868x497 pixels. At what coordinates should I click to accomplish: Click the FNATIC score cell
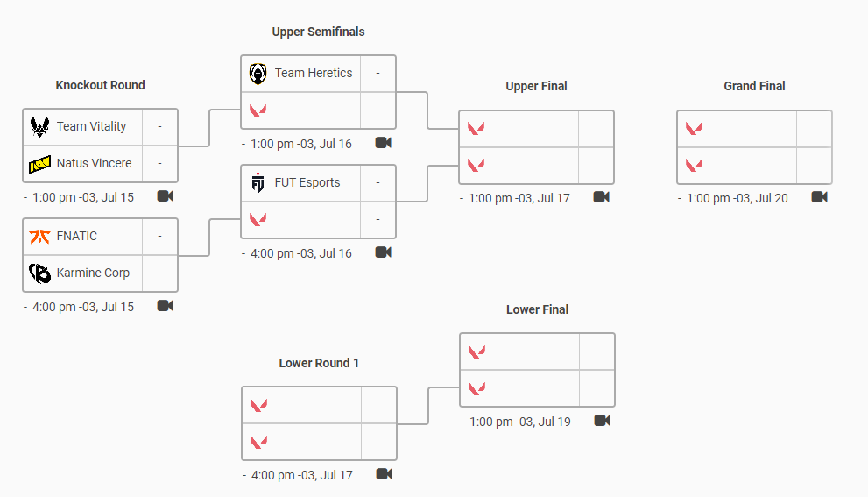[159, 237]
